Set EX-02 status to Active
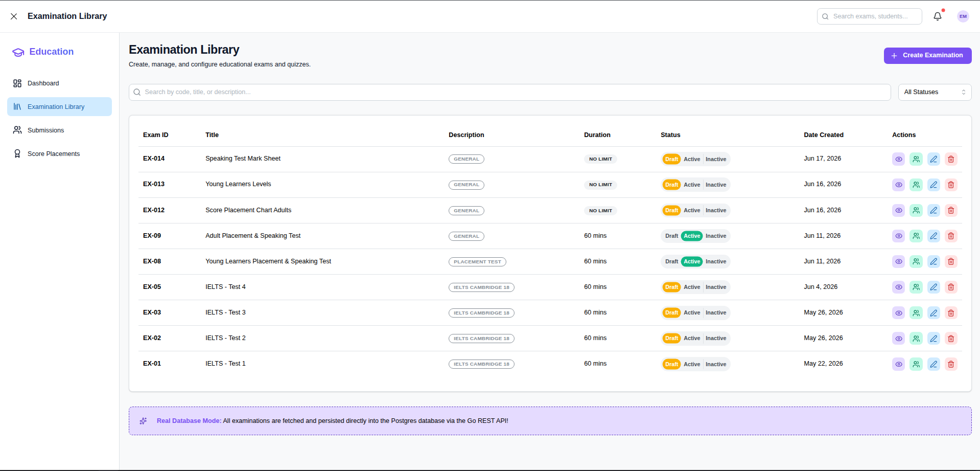 (x=692, y=338)
